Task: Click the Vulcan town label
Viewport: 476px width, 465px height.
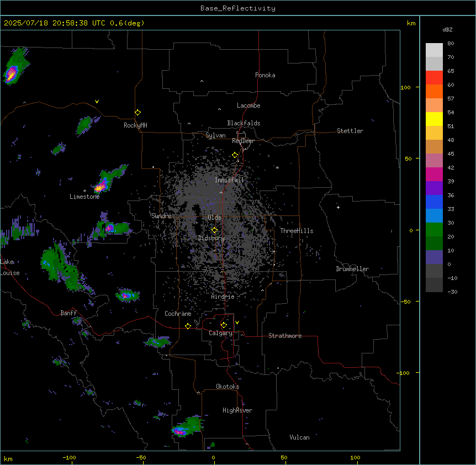Action: click(x=300, y=437)
